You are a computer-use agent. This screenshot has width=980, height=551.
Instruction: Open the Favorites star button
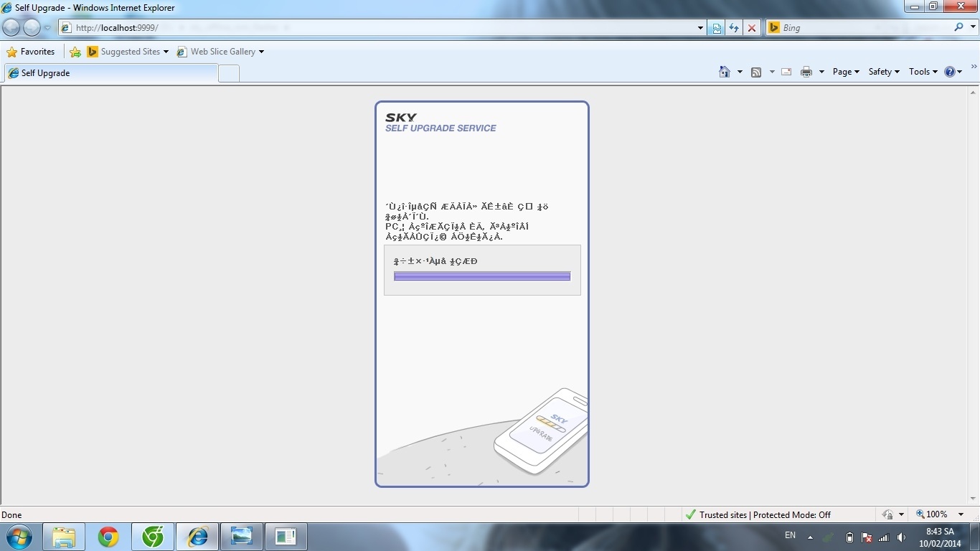(31, 52)
